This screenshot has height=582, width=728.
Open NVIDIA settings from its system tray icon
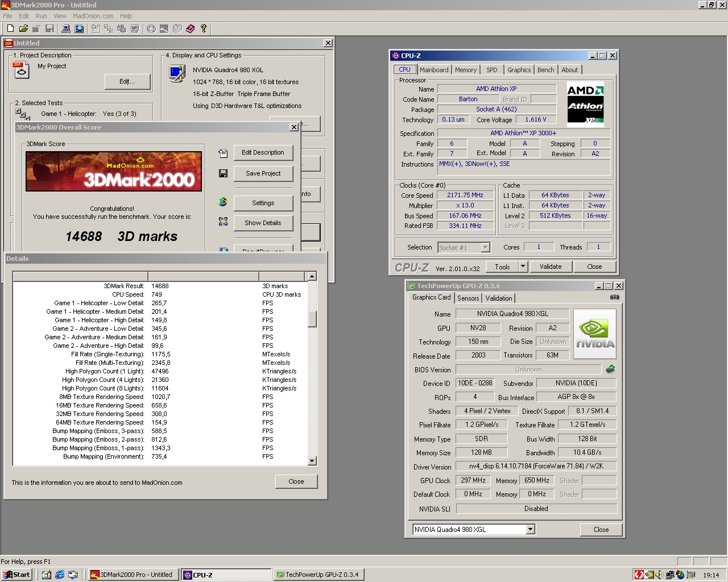650,574
